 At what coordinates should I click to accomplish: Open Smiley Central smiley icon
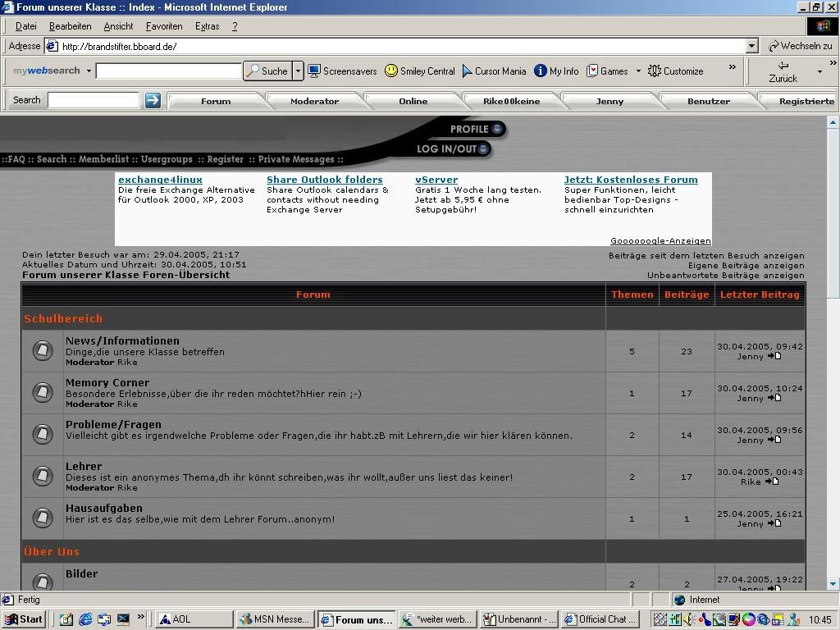(x=391, y=71)
